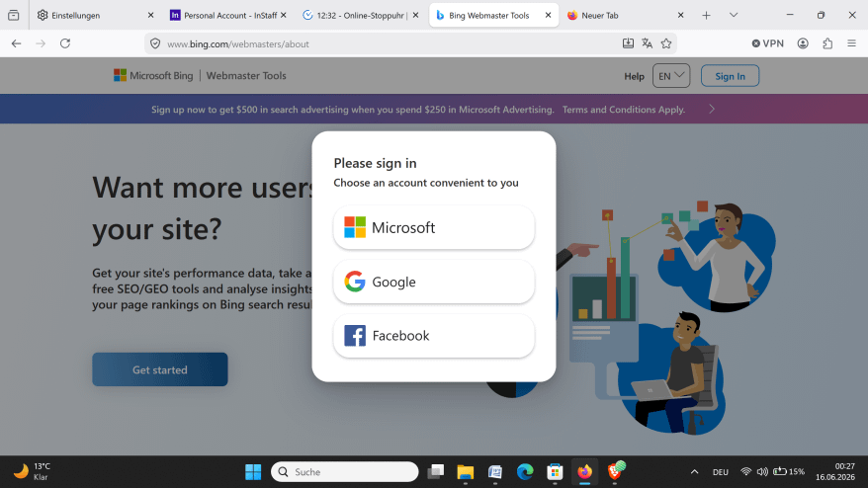Choose the Google sign-in option

(433, 282)
